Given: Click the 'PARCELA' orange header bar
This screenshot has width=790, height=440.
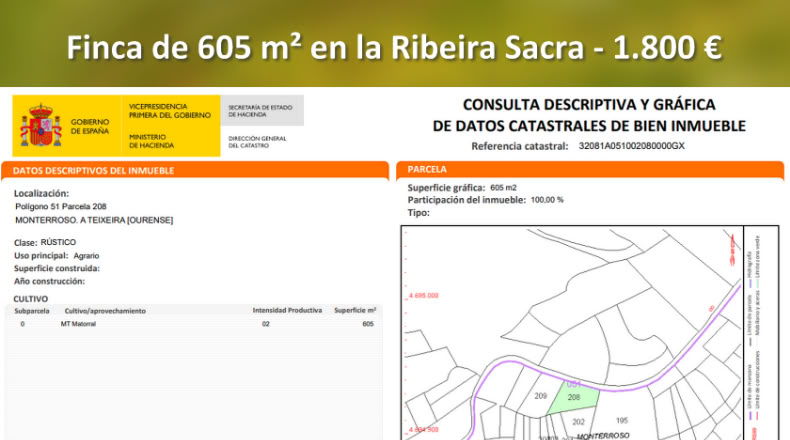Looking at the screenshot, I should [x=590, y=169].
